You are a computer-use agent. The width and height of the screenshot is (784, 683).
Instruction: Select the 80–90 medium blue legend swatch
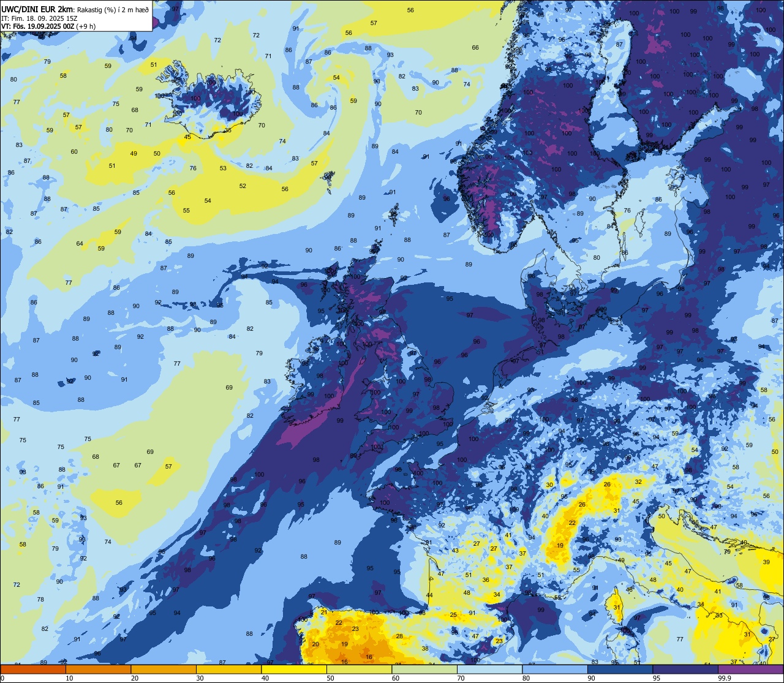click(555, 669)
